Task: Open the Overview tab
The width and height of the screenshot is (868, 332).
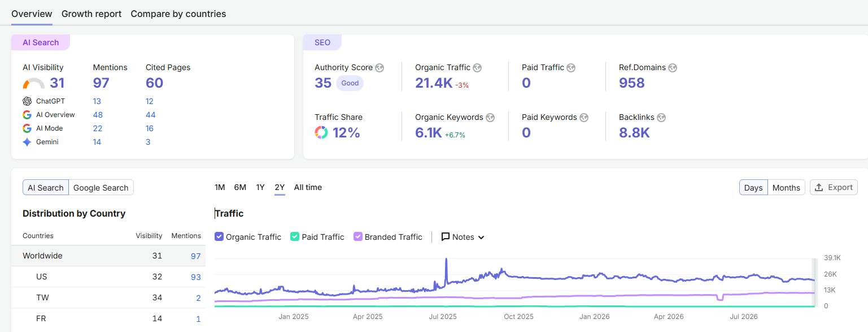Action: point(32,14)
